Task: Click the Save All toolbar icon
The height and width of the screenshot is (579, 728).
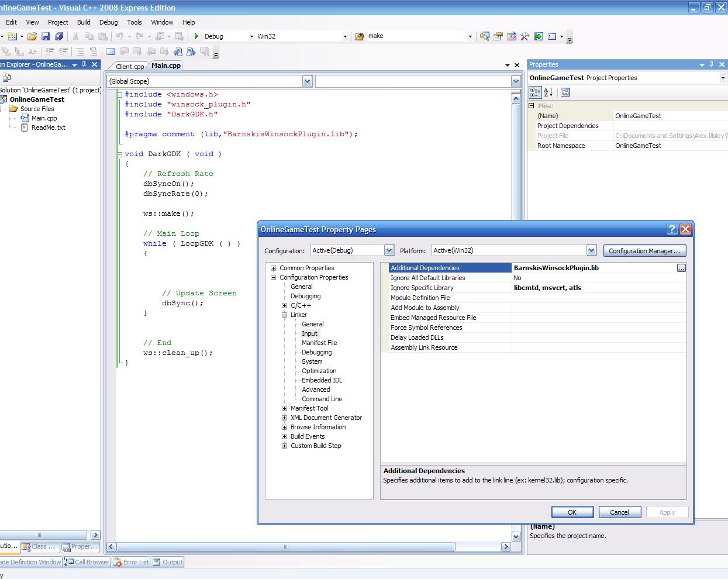Action: (58, 36)
